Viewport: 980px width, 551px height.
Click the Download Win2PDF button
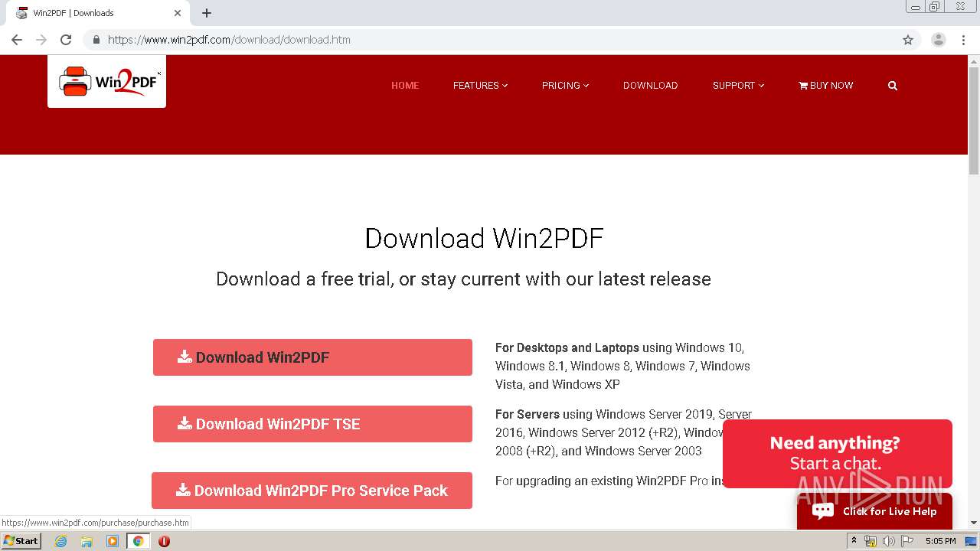tap(312, 357)
